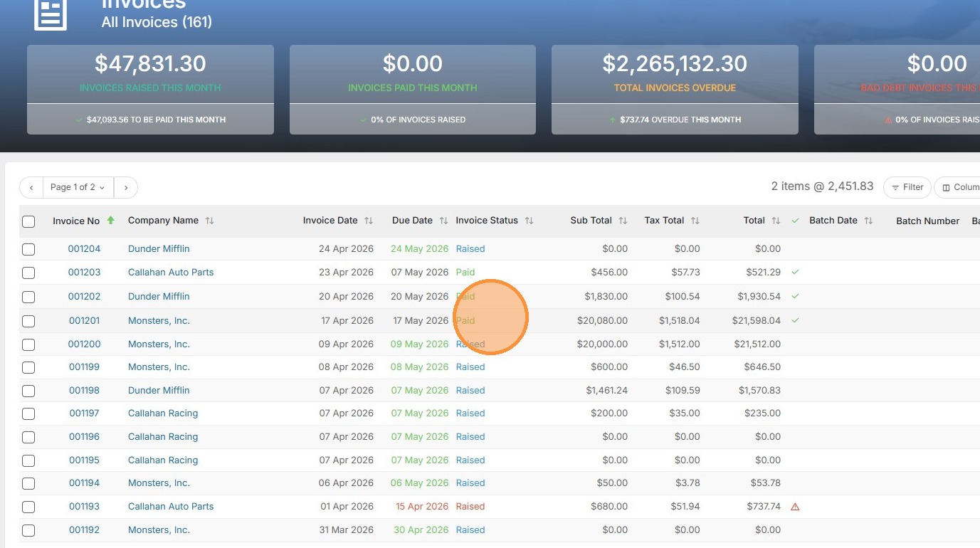980x548 pixels.
Task: Click the green checkmark on invoice 001201
Action: point(795,320)
